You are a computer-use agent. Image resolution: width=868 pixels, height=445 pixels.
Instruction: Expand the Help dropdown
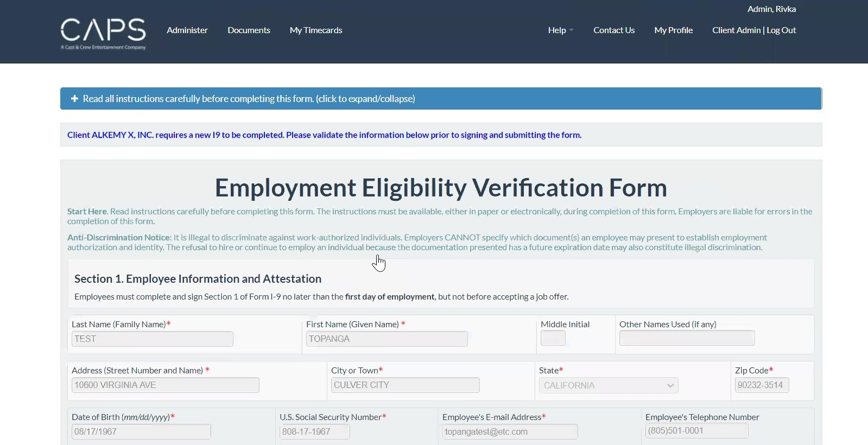[x=560, y=30]
